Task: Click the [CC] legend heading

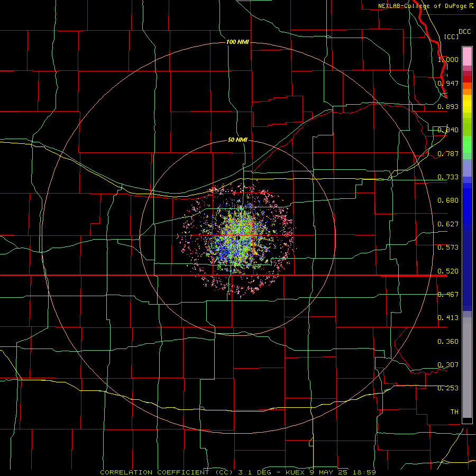Action: click(x=451, y=36)
